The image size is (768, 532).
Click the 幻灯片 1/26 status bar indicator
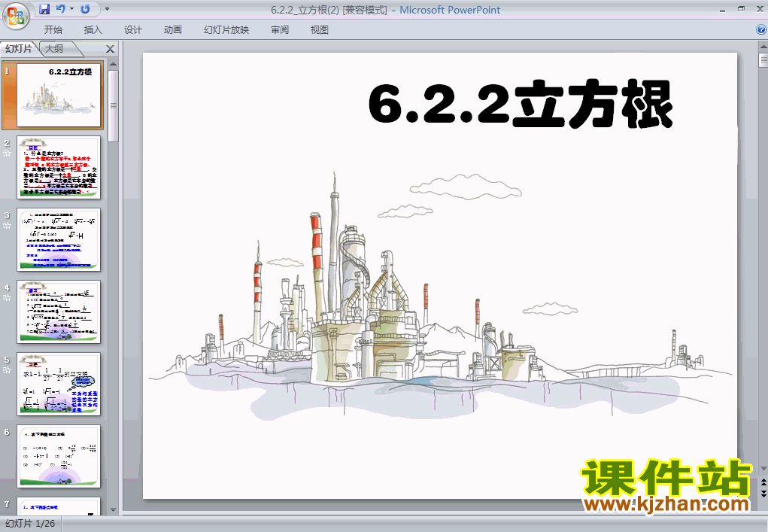(x=30, y=524)
